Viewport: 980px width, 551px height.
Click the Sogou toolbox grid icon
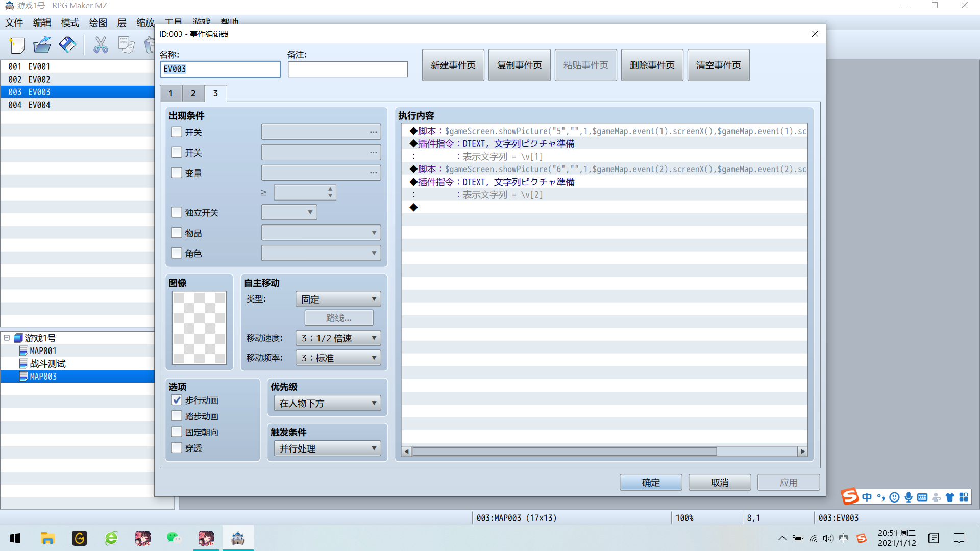[x=964, y=497]
